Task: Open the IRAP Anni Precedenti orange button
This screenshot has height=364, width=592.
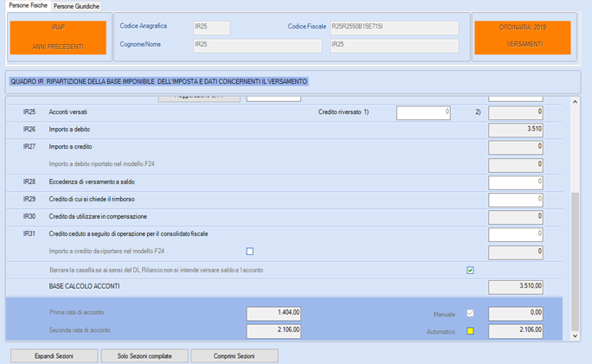Action: [x=58, y=37]
